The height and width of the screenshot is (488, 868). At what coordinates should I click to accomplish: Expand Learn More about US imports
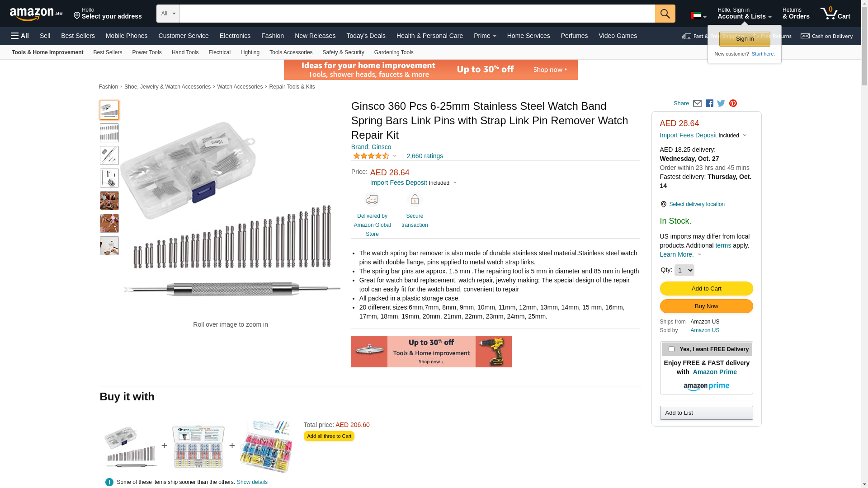tap(680, 254)
